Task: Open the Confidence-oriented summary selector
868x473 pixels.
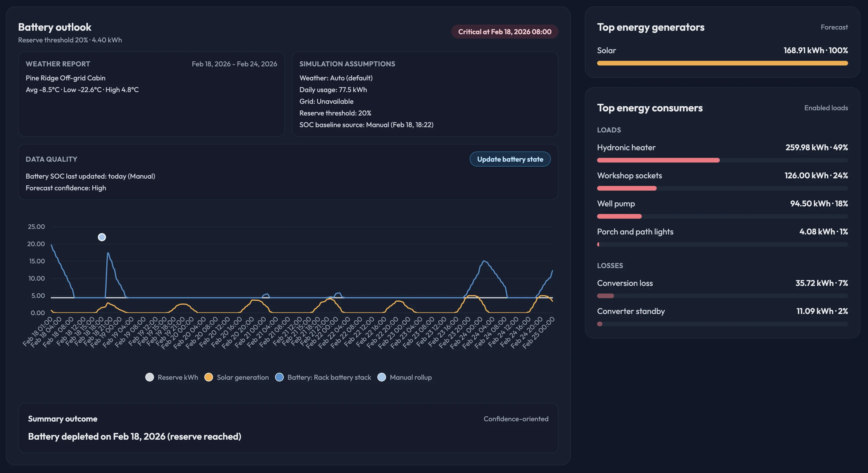Action: (x=516, y=419)
